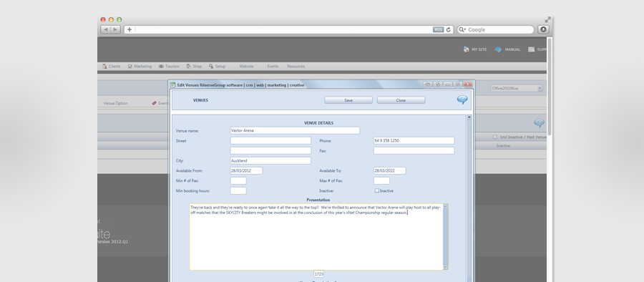This screenshot has height=282, width=644.
Task: Click the Fax input field
Action: click(x=414, y=150)
